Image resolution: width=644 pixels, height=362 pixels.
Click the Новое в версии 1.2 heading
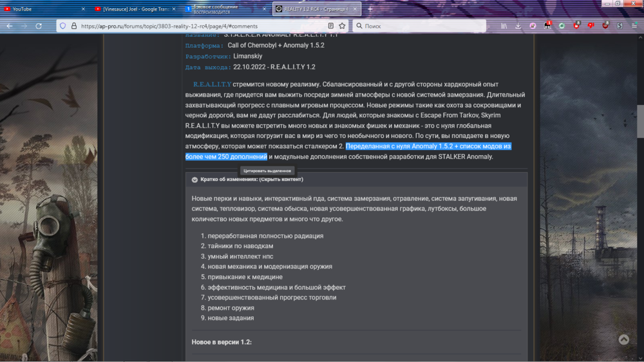[x=222, y=342]
